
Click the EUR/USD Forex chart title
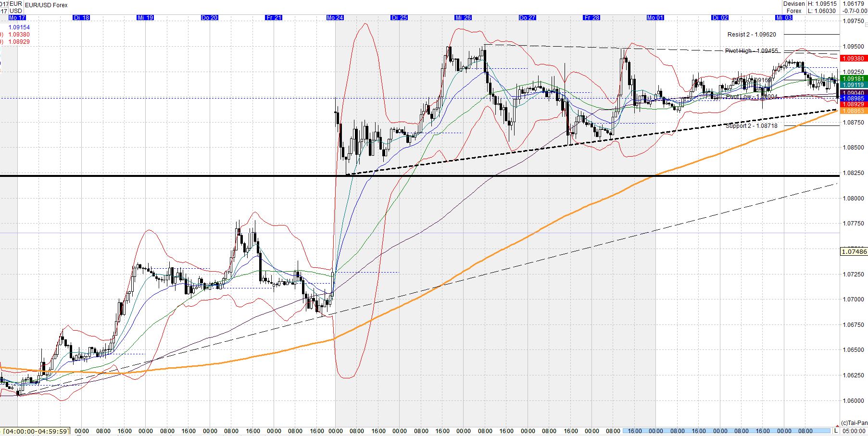pyautogui.click(x=47, y=5)
